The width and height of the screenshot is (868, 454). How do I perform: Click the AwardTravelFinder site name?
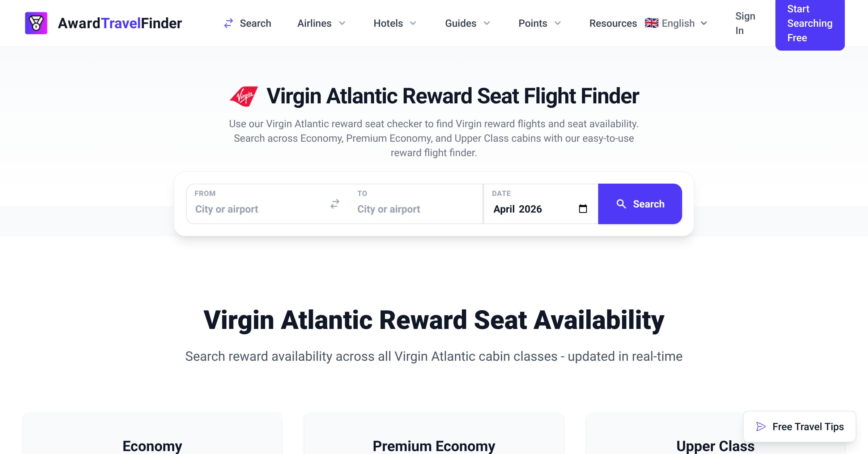coord(120,23)
